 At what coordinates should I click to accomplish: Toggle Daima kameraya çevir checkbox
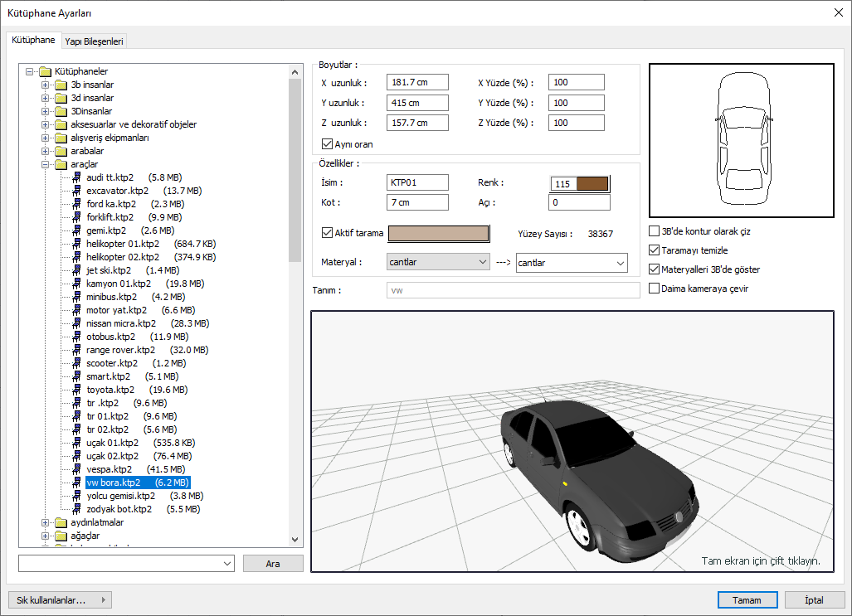click(x=655, y=289)
